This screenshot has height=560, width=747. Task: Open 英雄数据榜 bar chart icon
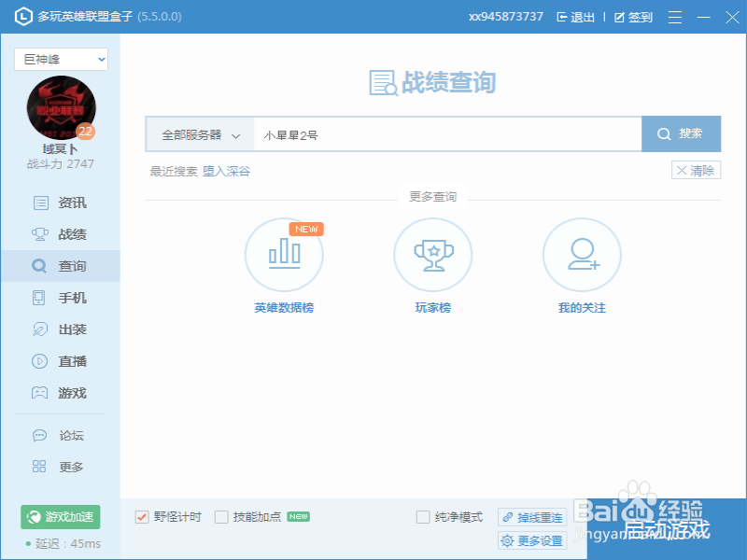(284, 255)
